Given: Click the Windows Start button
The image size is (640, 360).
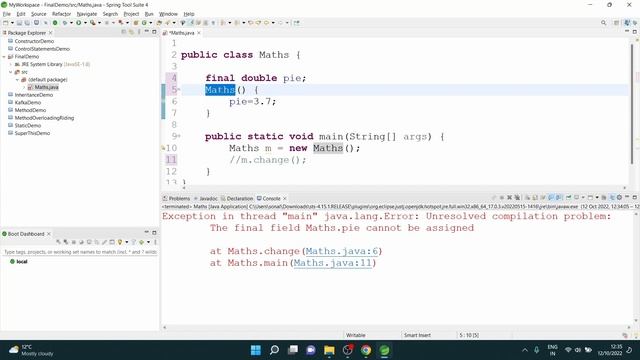Looking at the screenshot, I should click(x=256, y=350).
